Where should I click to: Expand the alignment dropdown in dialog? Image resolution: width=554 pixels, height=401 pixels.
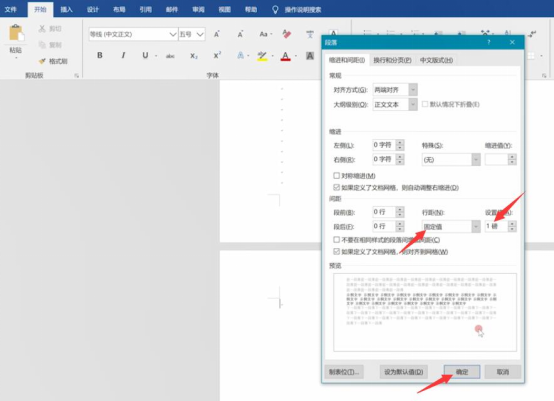click(413, 90)
